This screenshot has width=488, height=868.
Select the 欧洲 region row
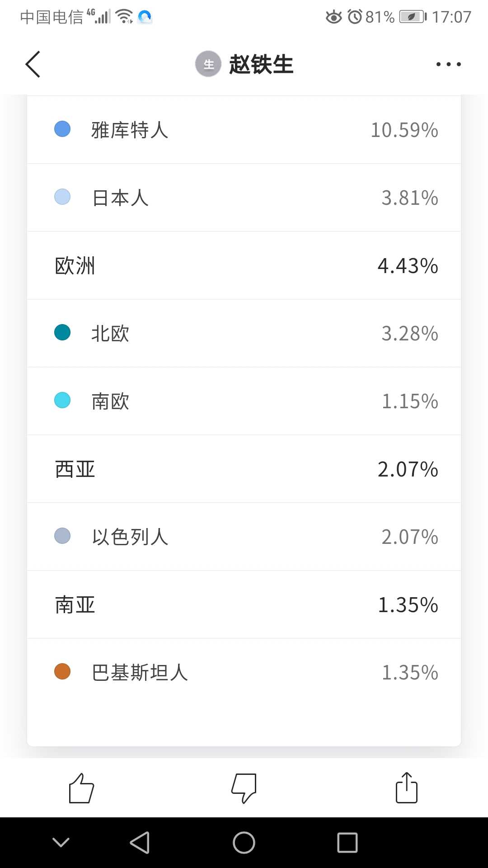pyautogui.click(x=244, y=265)
